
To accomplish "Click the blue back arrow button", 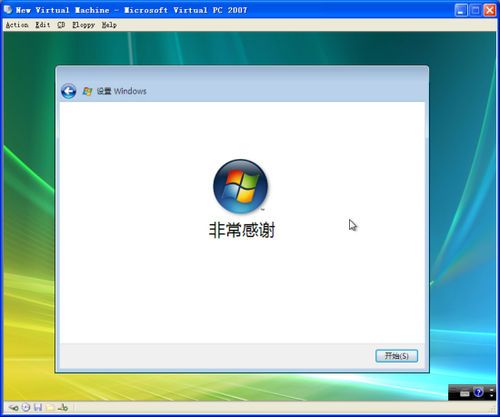I will [69, 91].
